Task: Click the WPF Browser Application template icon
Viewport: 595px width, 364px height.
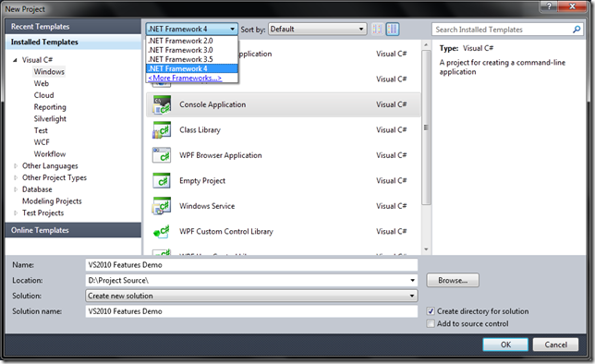Action: coord(162,155)
